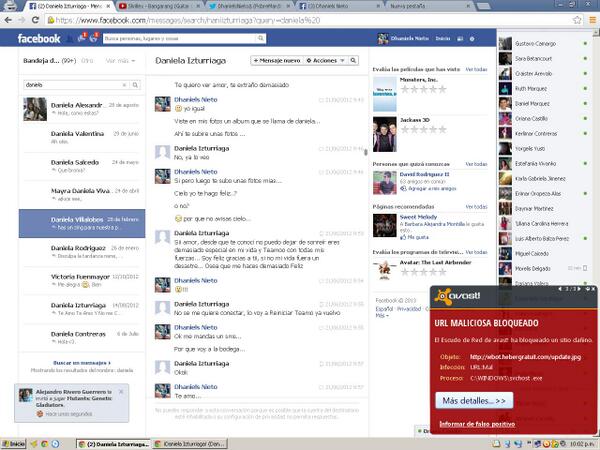Click Ver todas next to movies section
This screenshot has width=600, height=450.
coord(476,69)
